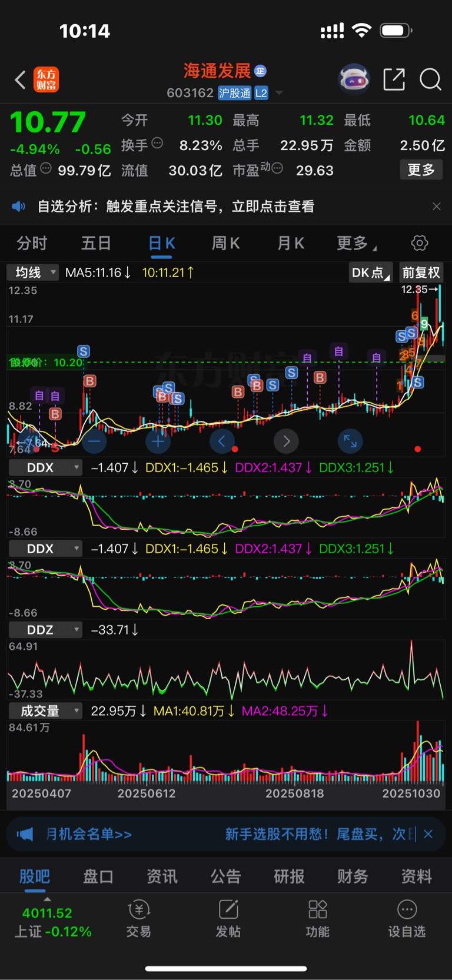Open the 盘口 tab
Screen dimensions: 452x980
point(98,876)
